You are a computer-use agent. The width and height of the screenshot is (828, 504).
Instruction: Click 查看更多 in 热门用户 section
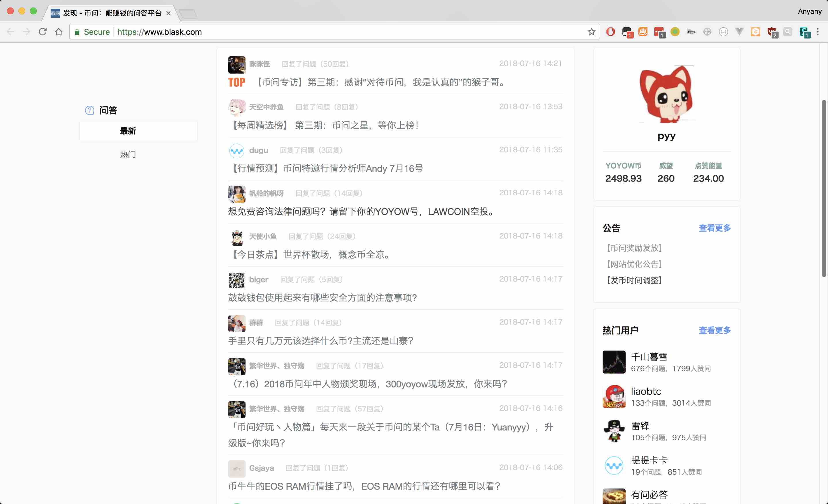coord(715,330)
